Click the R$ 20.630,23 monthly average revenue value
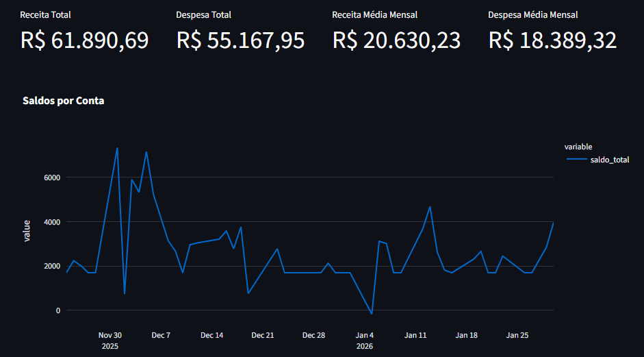 [x=396, y=40]
